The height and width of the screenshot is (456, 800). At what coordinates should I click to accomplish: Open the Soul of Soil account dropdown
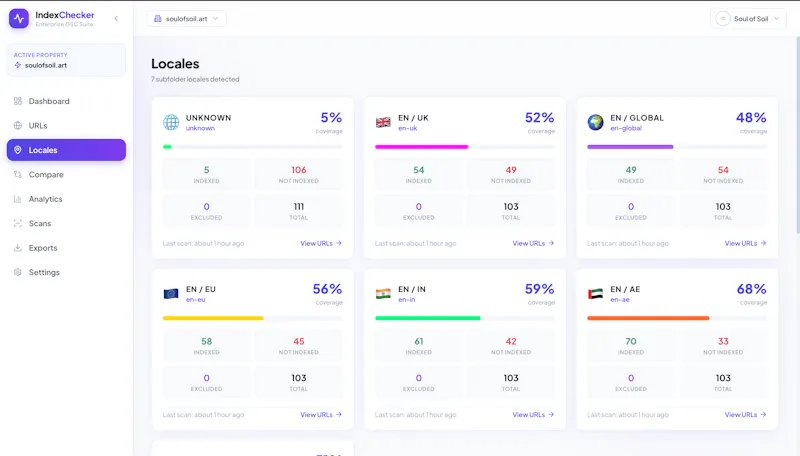click(x=748, y=19)
